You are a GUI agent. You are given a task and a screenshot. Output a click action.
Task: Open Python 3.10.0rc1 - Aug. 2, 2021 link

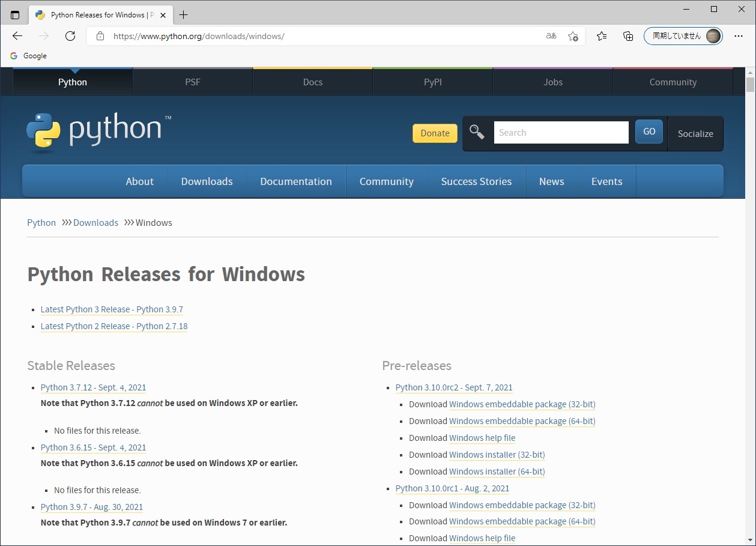coord(452,488)
